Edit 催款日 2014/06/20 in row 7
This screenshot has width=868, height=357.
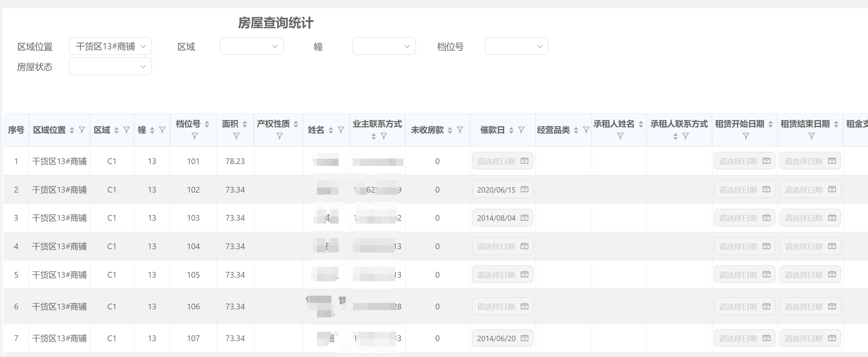pos(502,338)
